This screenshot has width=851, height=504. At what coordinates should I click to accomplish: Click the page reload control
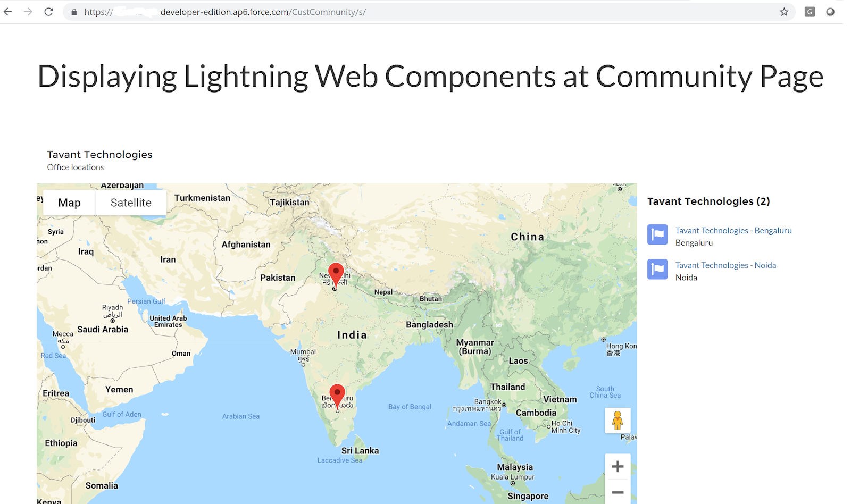point(48,11)
